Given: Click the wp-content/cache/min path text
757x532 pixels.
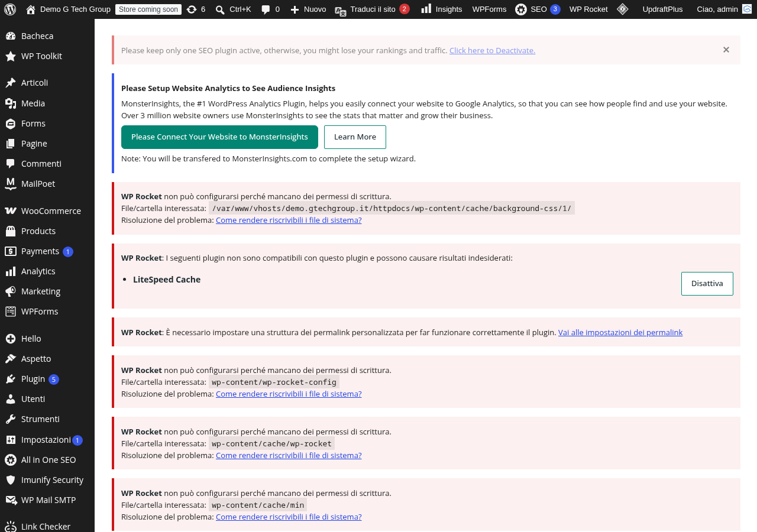Looking at the screenshot, I should [258, 505].
